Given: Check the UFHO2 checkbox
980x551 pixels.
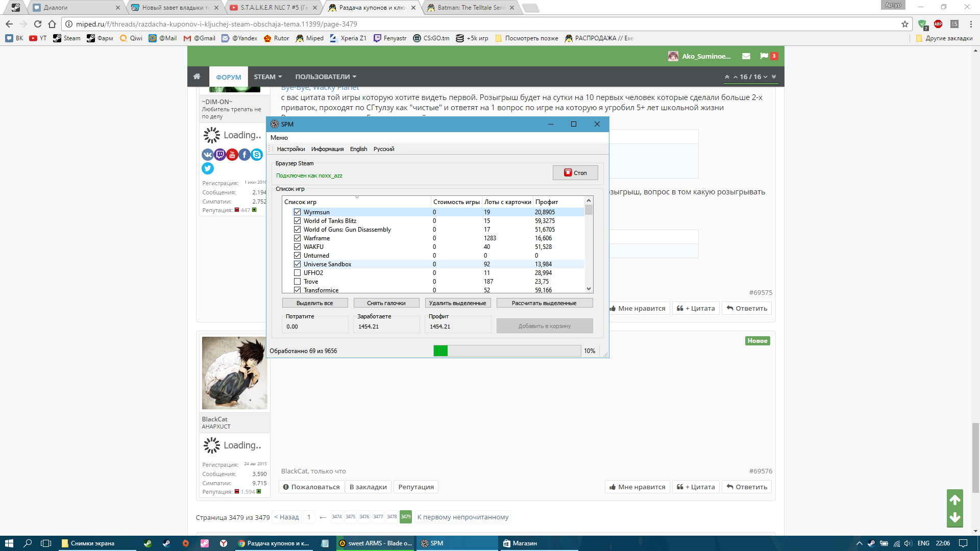Looking at the screenshot, I should pos(297,273).
